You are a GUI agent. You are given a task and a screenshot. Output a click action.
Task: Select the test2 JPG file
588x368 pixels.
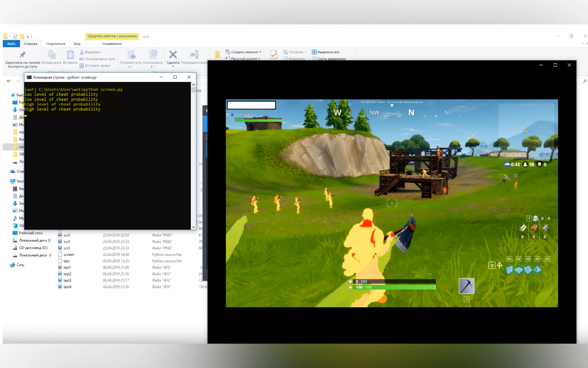click(x=67, y=274)
